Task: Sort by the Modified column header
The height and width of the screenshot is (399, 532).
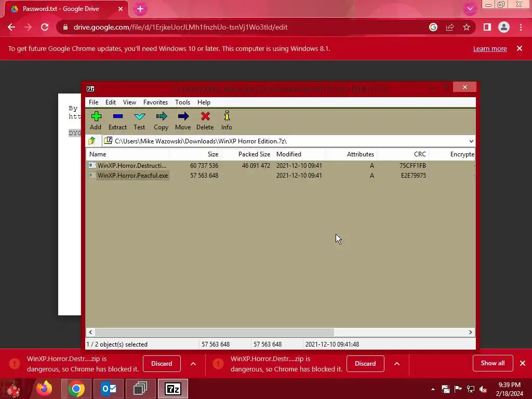Action: point(299,154)
